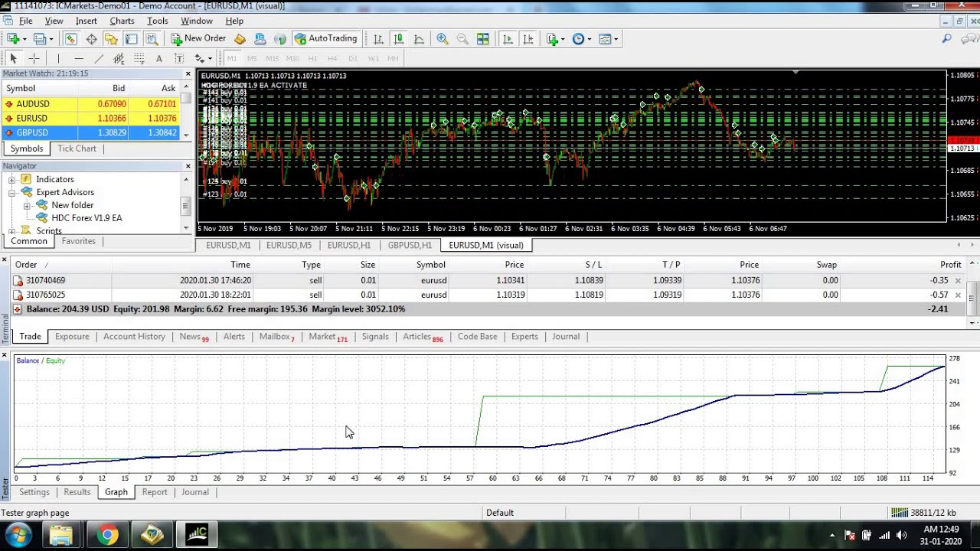The image size is (980, 551).
Task: Select the H1 timeframe button
Action: click(312, 58)
